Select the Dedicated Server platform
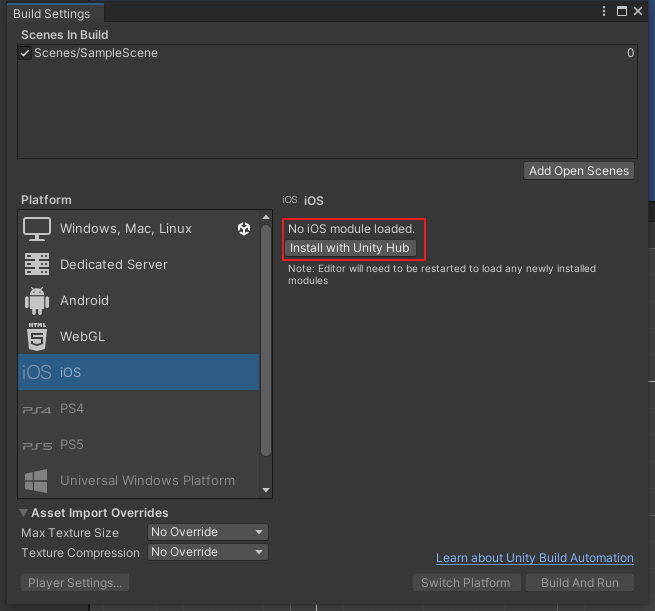This screenshot has width=655, height=611. click(x=138, y=264)
